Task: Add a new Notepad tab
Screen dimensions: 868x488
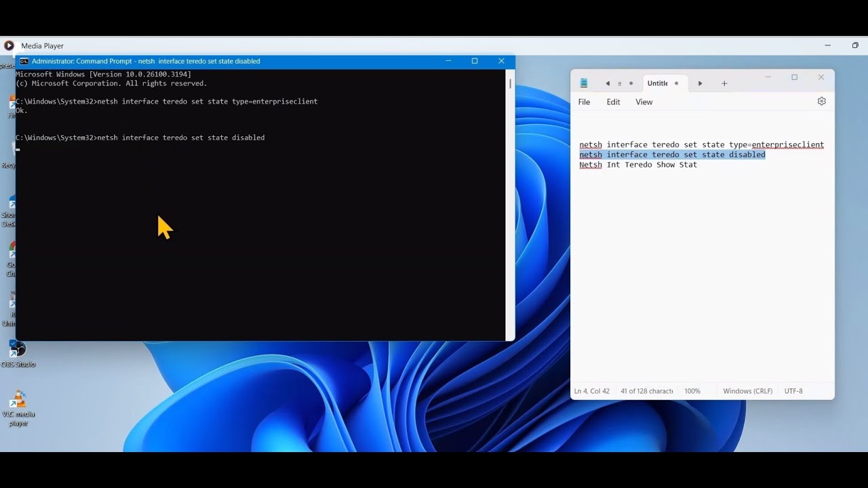Action: [724, 83]
